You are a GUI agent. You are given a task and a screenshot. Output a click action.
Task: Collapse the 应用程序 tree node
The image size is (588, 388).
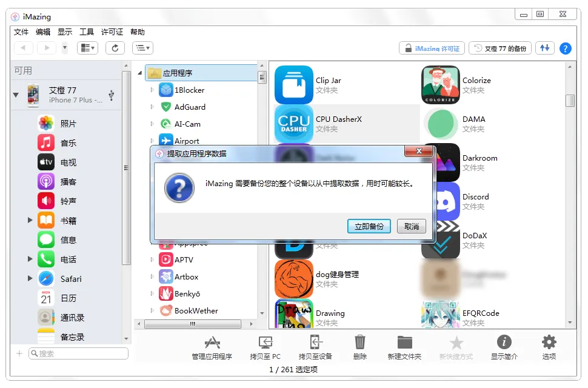[x=140, y=73]
